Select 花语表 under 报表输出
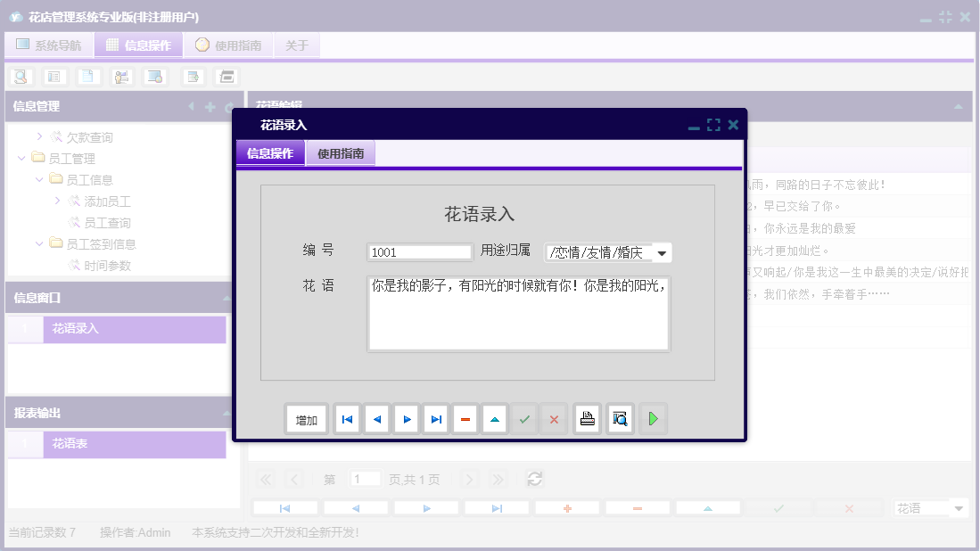This screenshot has width=980, height=551. point(70,444)
